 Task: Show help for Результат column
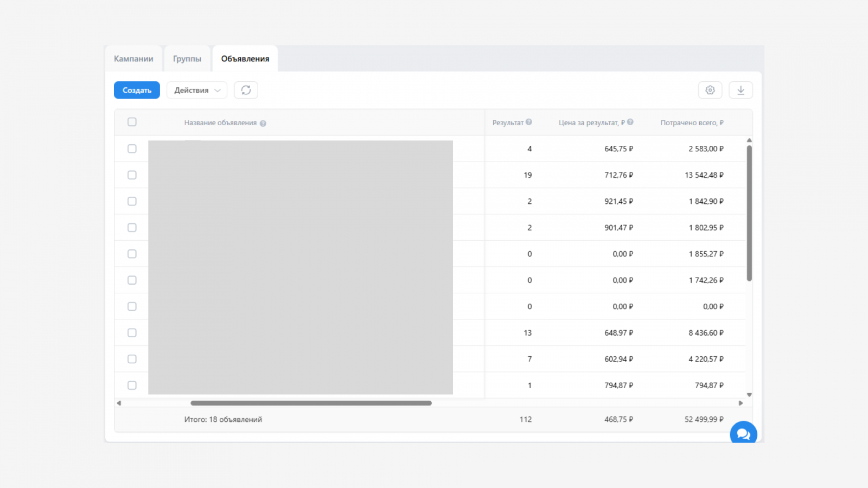click(529, 122)
